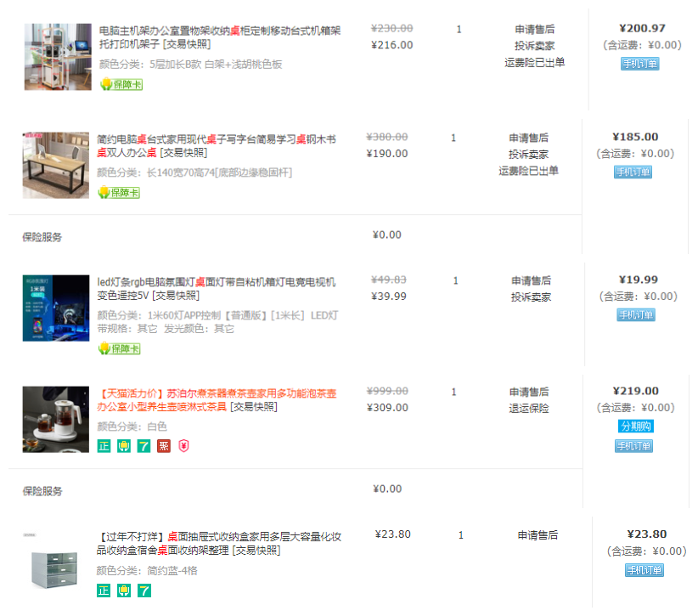Open the wooden desk product thumbnail
698x616 pixels.
pos(55,166)
